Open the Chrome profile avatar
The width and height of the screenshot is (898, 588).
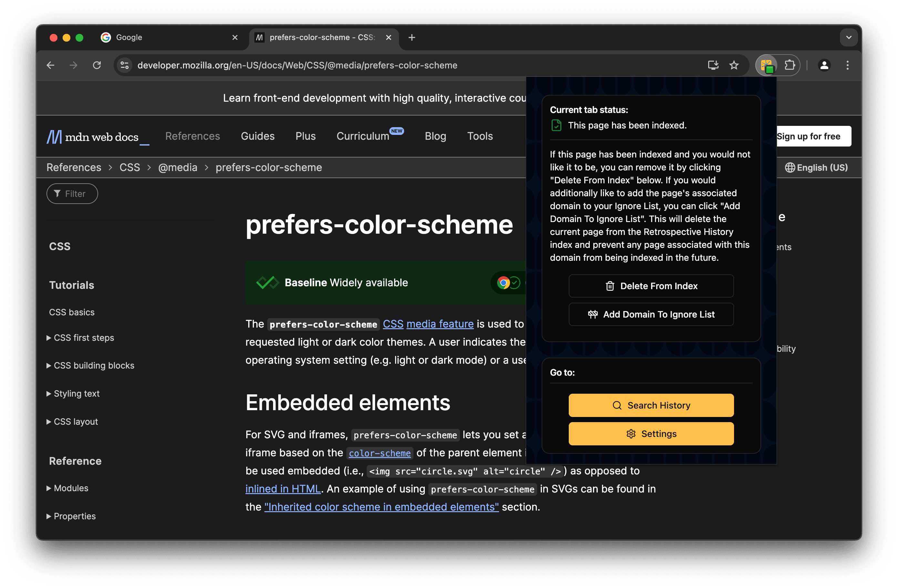coord(824,66)
